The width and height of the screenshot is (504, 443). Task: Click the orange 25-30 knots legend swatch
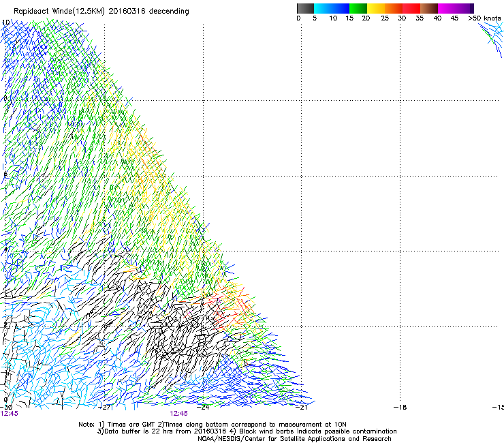click(x=394, y=8)
